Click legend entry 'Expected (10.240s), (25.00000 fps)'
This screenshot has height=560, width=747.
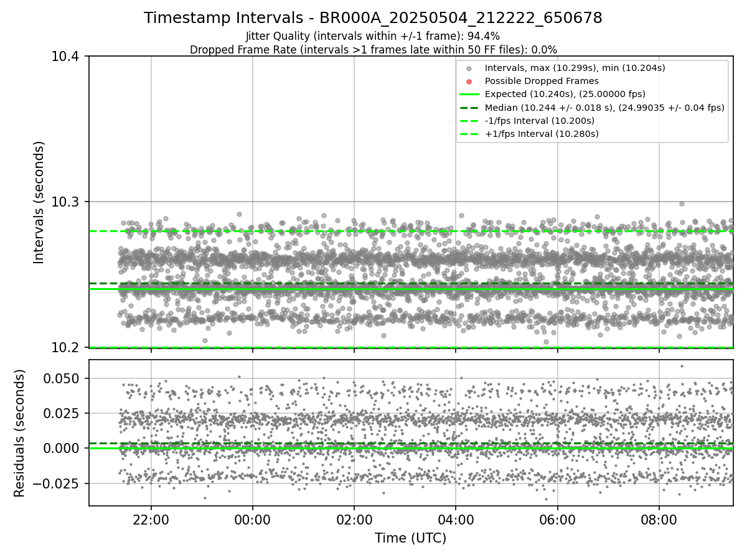pos(565,94)
